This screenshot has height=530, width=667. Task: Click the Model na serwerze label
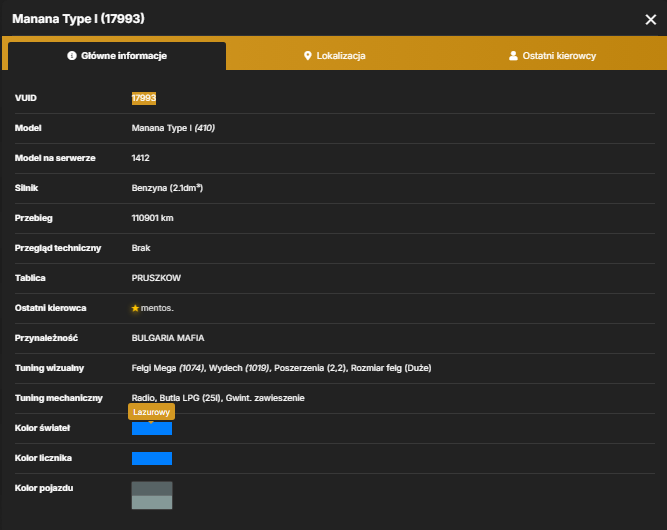[55, 158]
